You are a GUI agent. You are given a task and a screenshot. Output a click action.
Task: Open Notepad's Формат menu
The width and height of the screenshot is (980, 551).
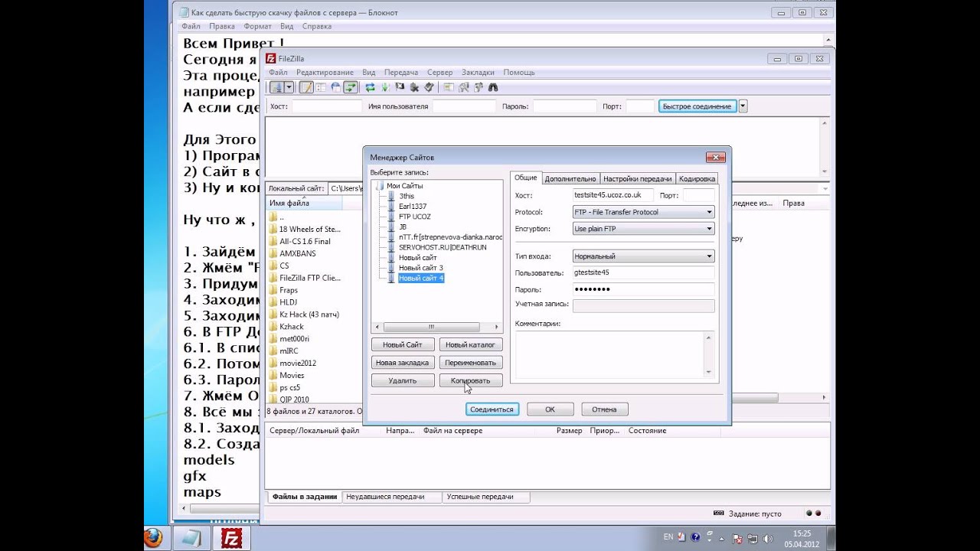(x=258, y=26)
